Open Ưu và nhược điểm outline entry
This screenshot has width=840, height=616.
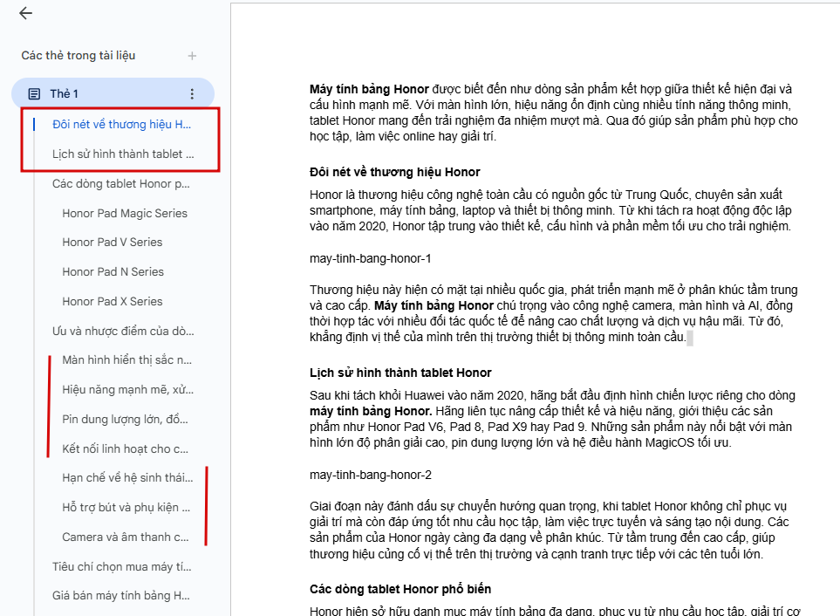pos(123,331)
